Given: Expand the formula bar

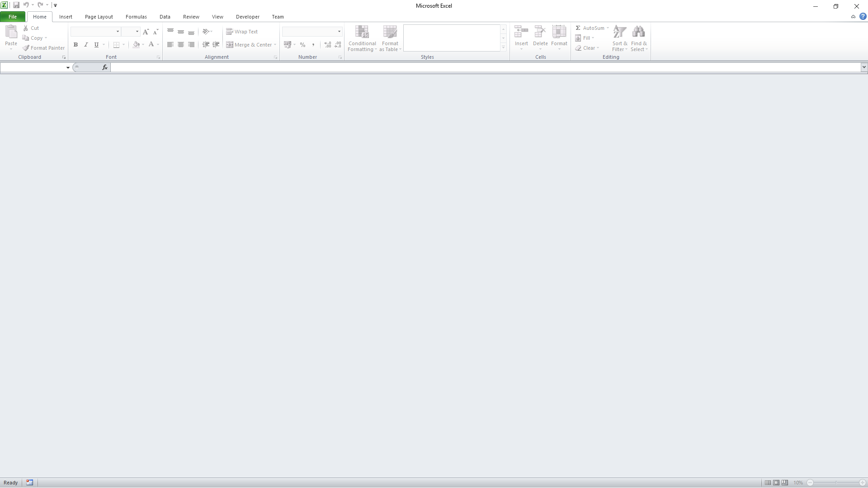Looking at the screenshot, I should click(x=864, y=67).
